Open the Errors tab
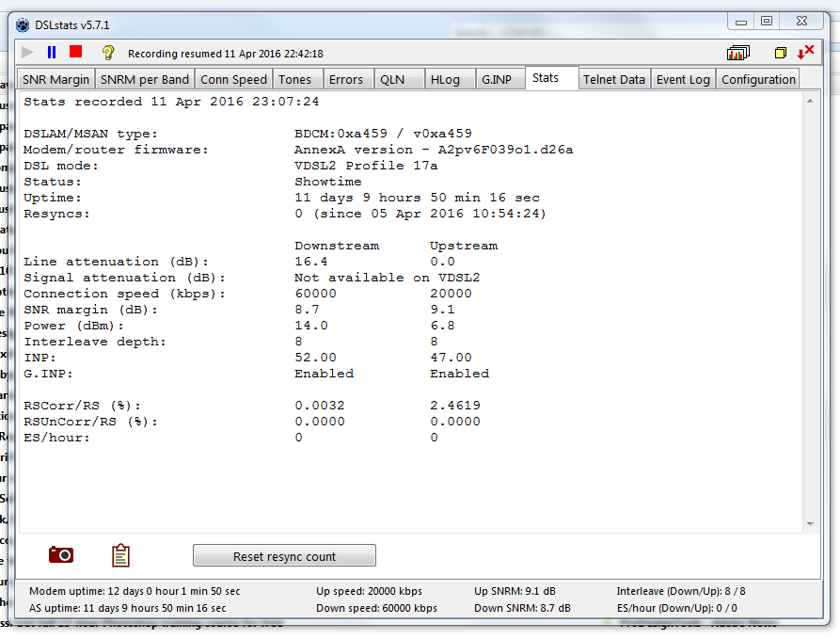 tap(346, 80)
